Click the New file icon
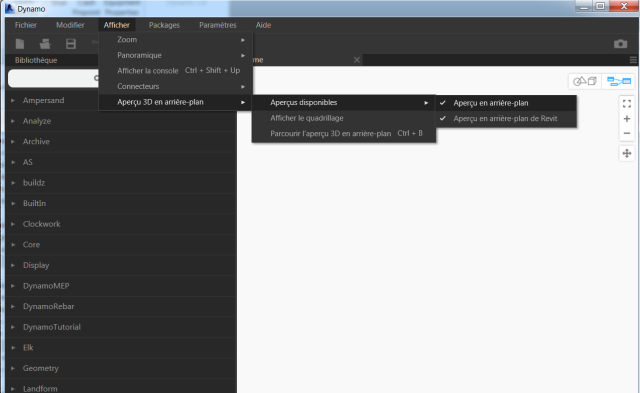 tap(20, 44)
